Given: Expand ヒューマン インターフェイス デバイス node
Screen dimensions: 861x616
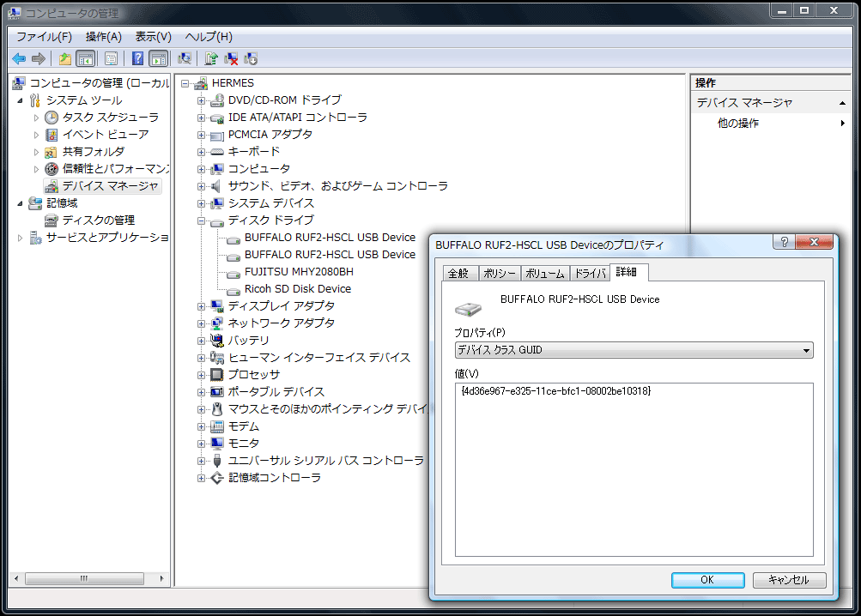Looking at the screenshot, I should (x=201, y=358).
